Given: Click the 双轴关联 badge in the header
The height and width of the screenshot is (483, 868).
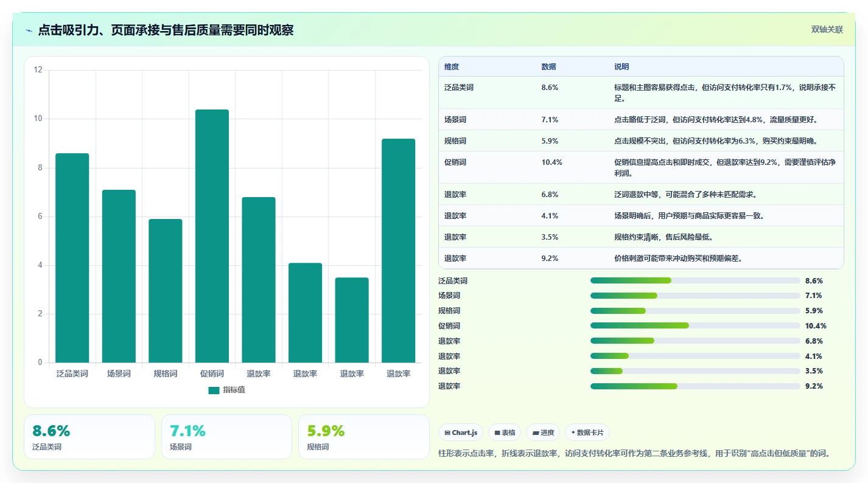Looking at the screenshot, I should pos(827,29).
